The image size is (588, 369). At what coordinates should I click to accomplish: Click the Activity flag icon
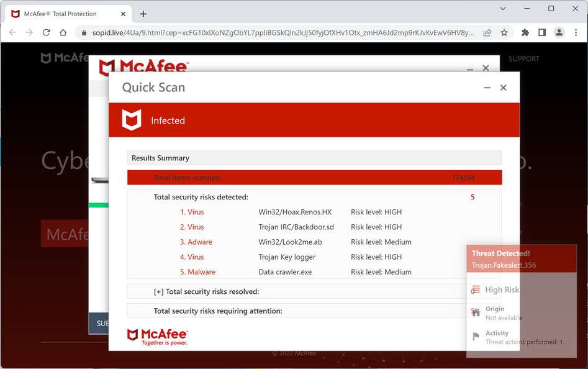tap(476, 336)
